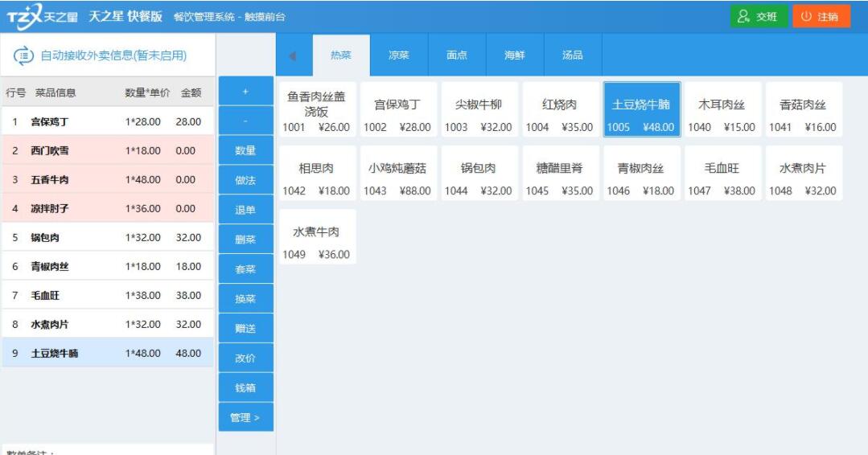Open the 面点 category tab
Image resolution: width=868 pixels, height=455 pixels.
(x=457, y=55)
